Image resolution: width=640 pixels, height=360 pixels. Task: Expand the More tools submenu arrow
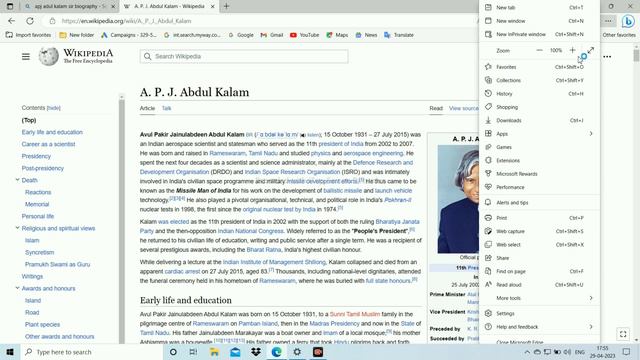pyautogui.click(x=591, y=298)
